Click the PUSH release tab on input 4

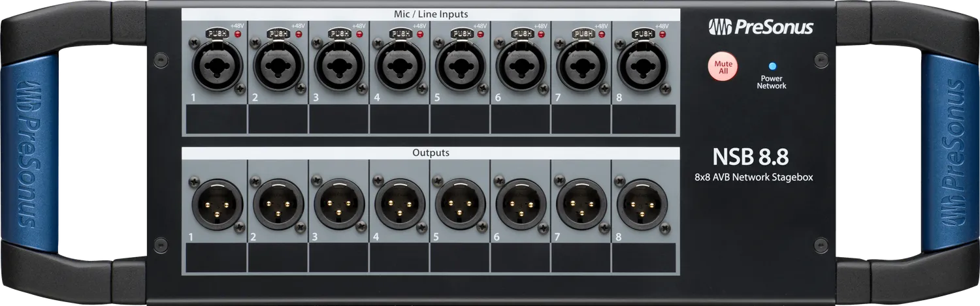(400, 33)
